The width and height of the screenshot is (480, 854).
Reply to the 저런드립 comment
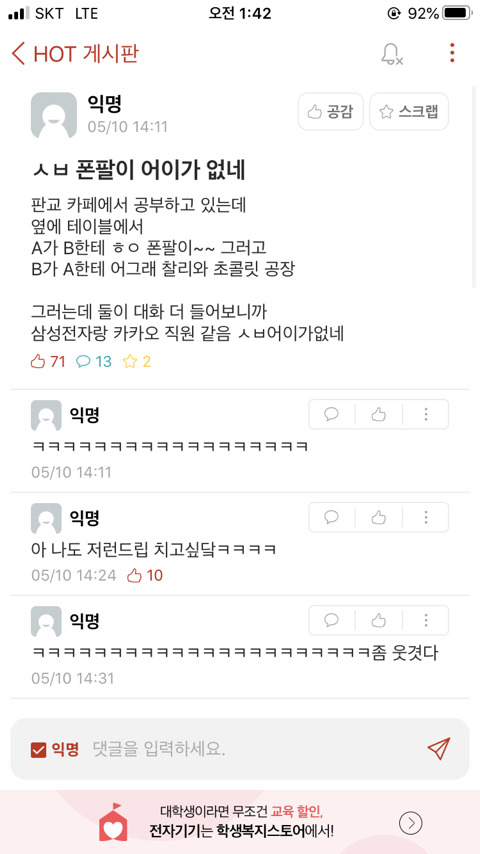(331, 517)
